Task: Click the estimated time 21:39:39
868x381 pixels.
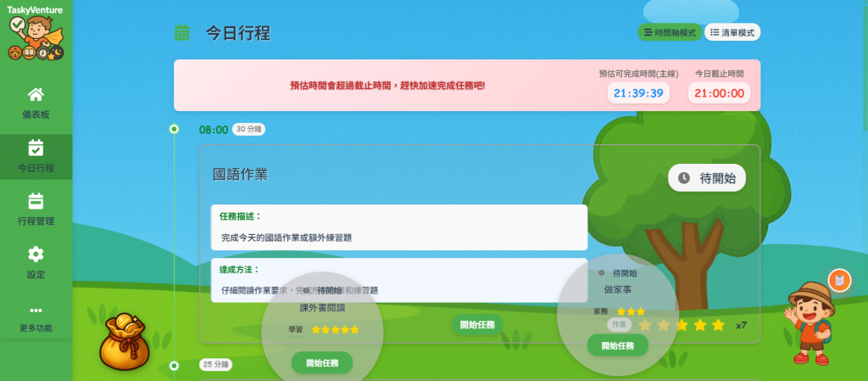Action: (638, 93)
